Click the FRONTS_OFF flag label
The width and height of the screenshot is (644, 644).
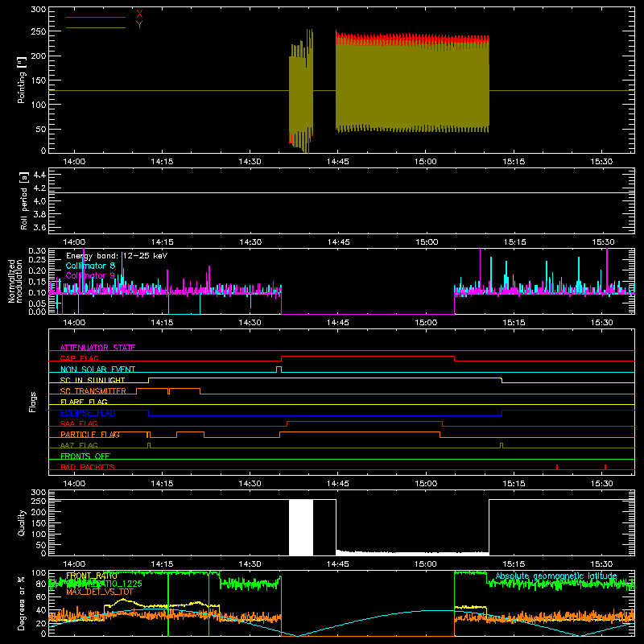(x=85, y=456)
